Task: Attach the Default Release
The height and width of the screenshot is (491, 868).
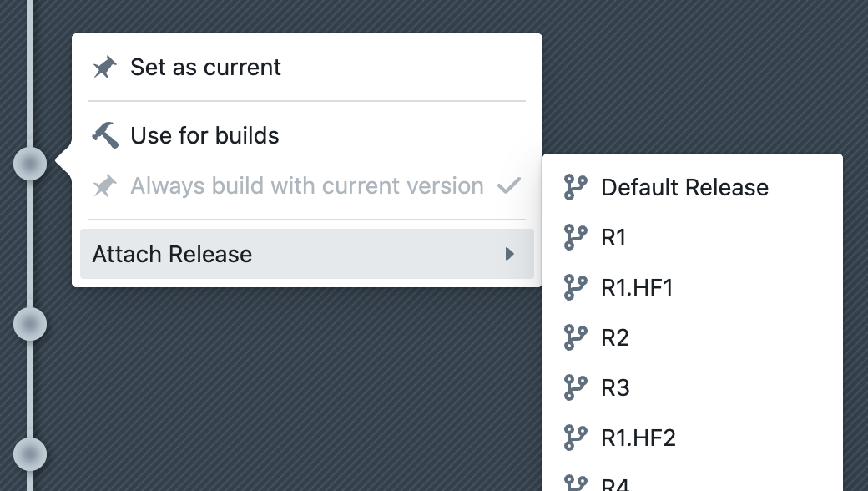Action: point(684,187)
